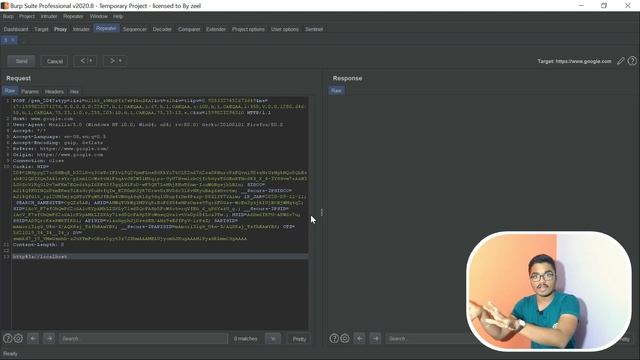
Task: Jump to next match in Response
Action: [376, 338]
